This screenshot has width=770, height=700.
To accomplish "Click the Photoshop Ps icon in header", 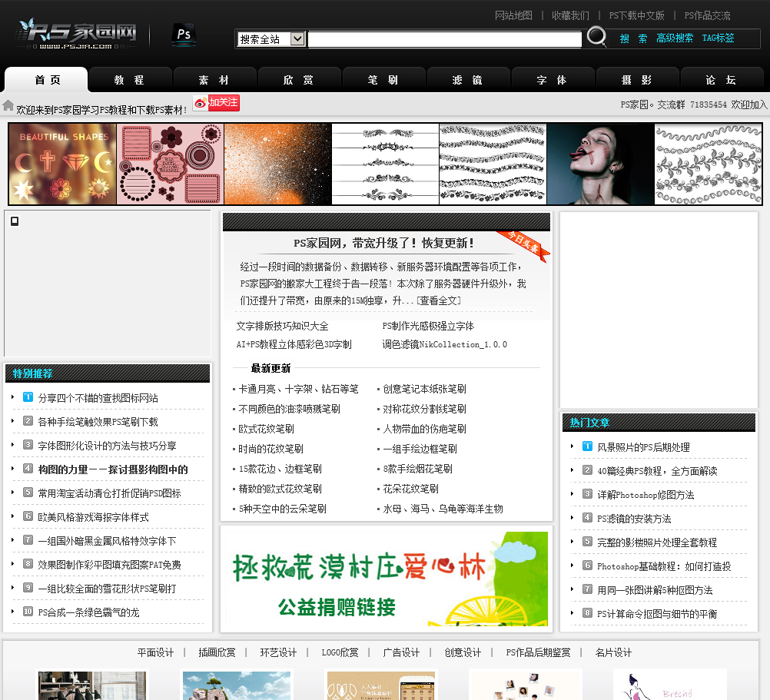I will (184, 35).
